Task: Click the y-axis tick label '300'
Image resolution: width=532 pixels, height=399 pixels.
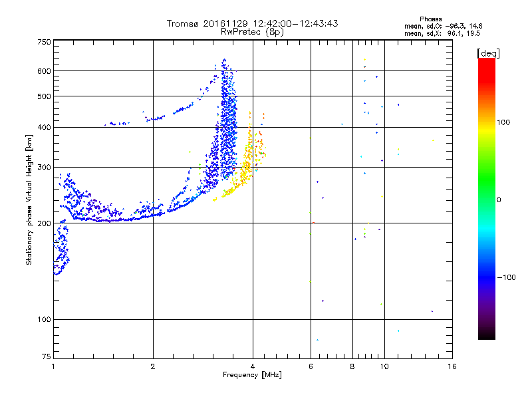Action: click(x=45, y=168)
